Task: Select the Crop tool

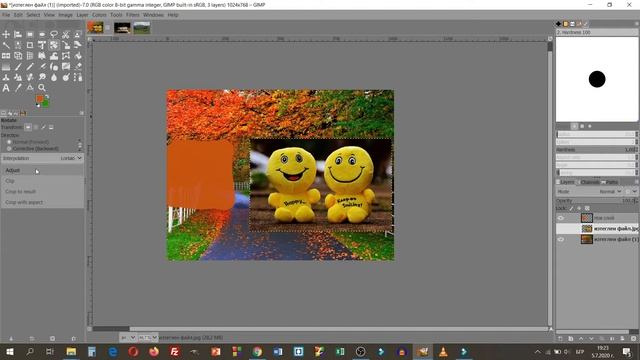Action: (30, 45)
